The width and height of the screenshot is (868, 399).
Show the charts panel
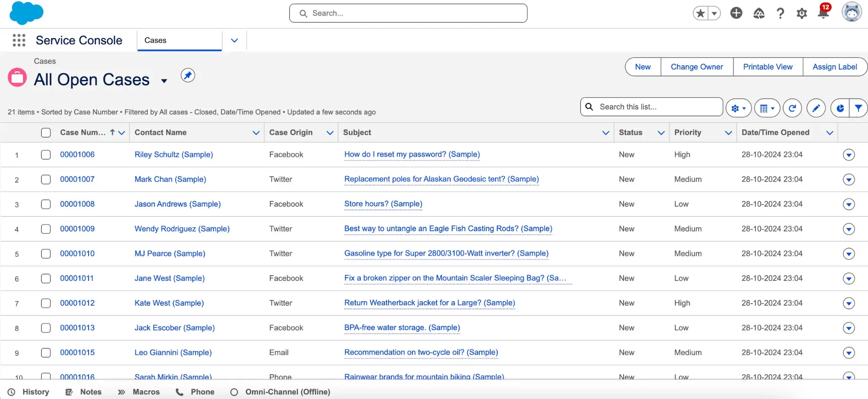[x=840, y=108]
